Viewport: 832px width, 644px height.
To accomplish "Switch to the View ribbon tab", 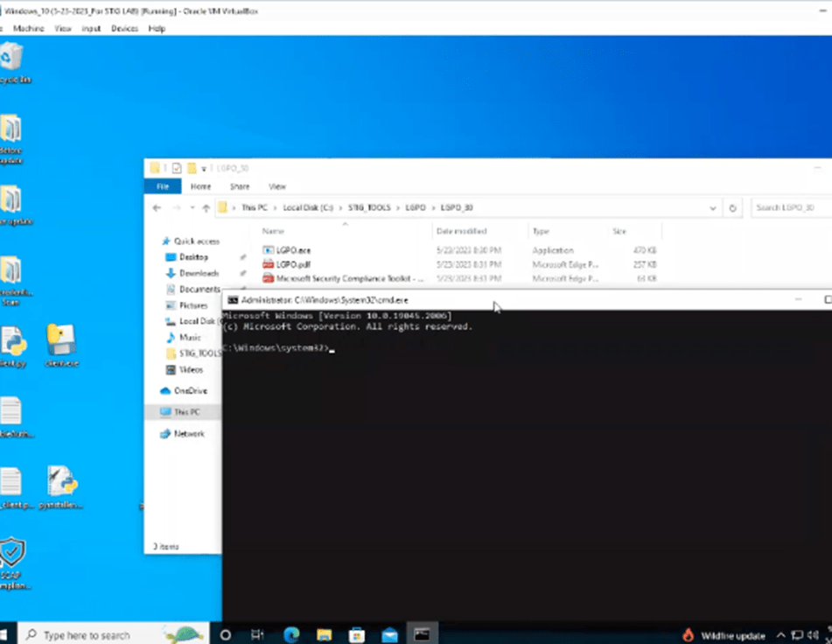I will (x=276, y=186).
